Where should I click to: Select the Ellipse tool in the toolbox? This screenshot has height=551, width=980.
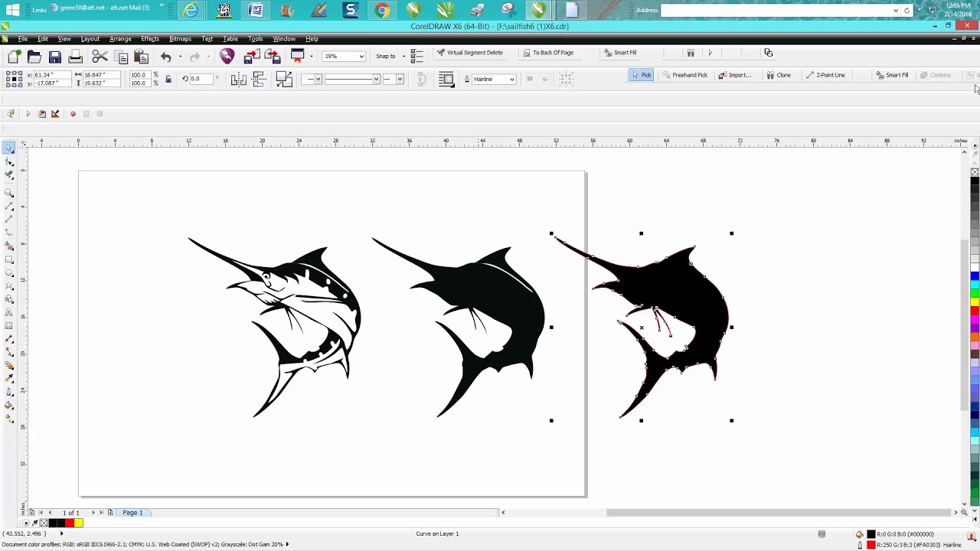9,273
